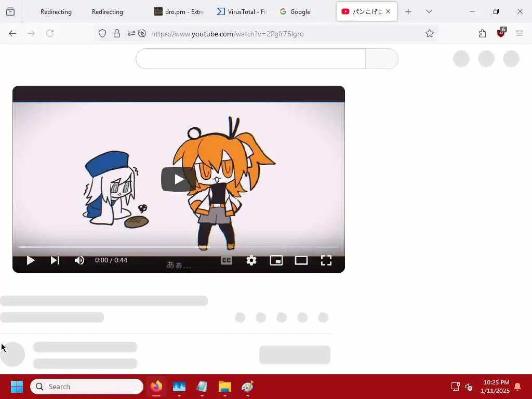Click the autoplay blocked icon in address bar
The width and height of the screenshot is (532, 399).
pos(142,33)
